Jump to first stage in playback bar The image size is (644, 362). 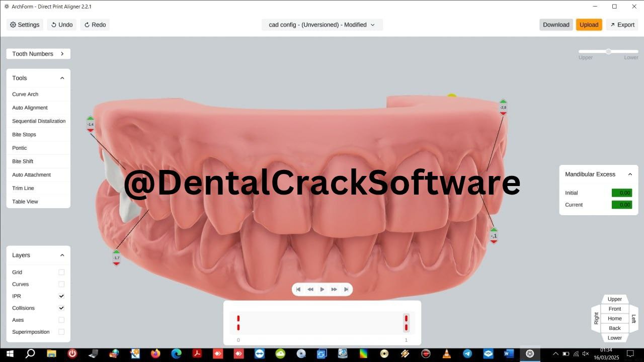pos(298,289)
